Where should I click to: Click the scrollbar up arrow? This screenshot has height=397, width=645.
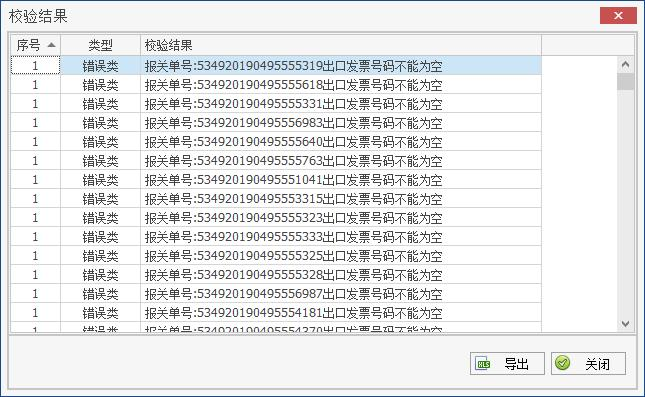pos(625,65)
